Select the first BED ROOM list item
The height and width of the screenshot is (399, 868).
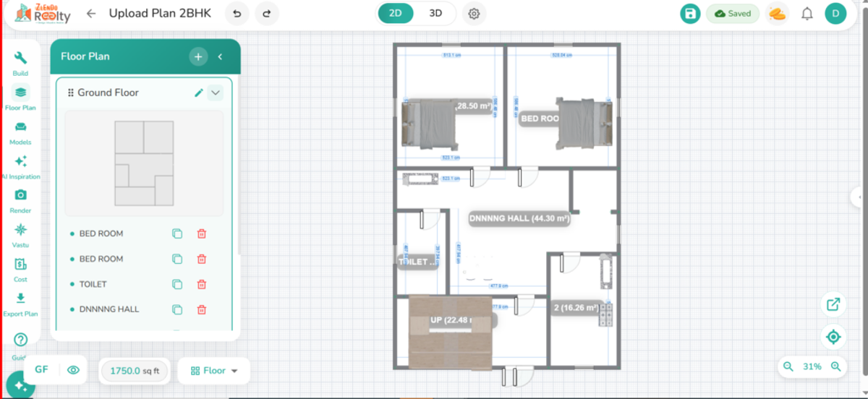101,233
